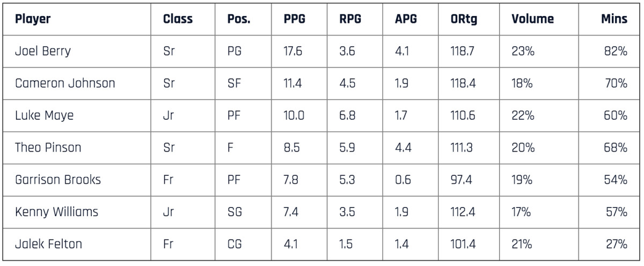The width and height of the screenshot is (644, 266).
Task: Select Garrison Brooks' 97.4 ORtg cell
Action: [x=462, y=179]
